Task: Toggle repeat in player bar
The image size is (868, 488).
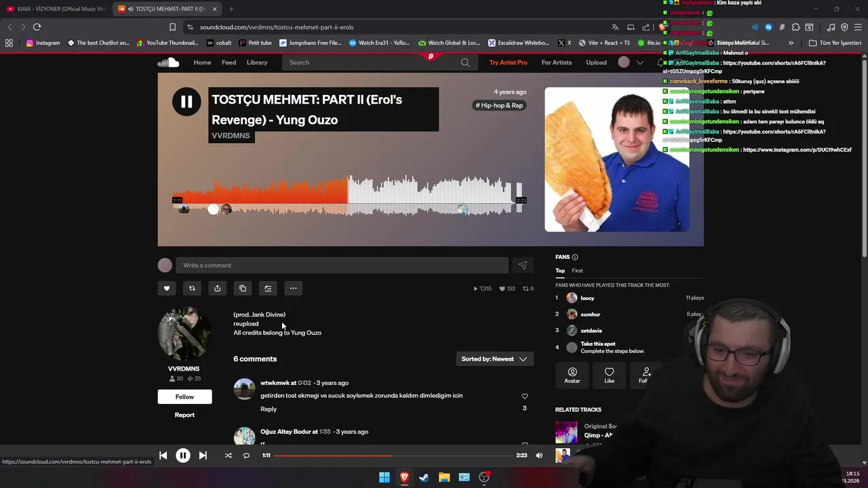Action: pos(246,455)
